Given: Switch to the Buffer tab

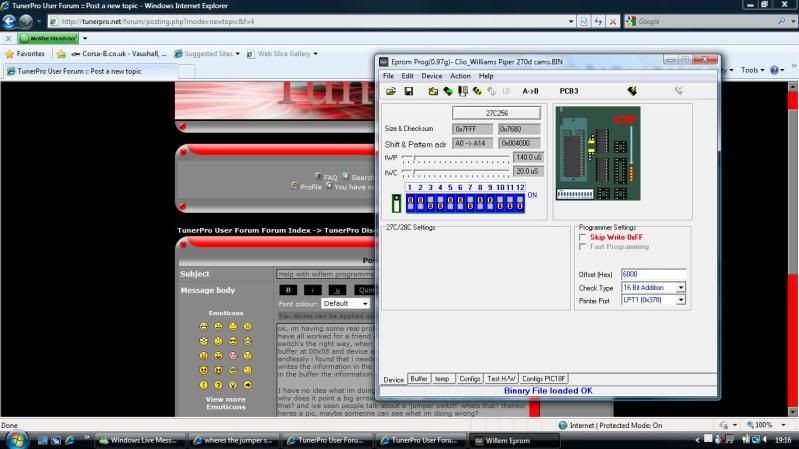Looking at the screenshot, I should tap(419, 379).
